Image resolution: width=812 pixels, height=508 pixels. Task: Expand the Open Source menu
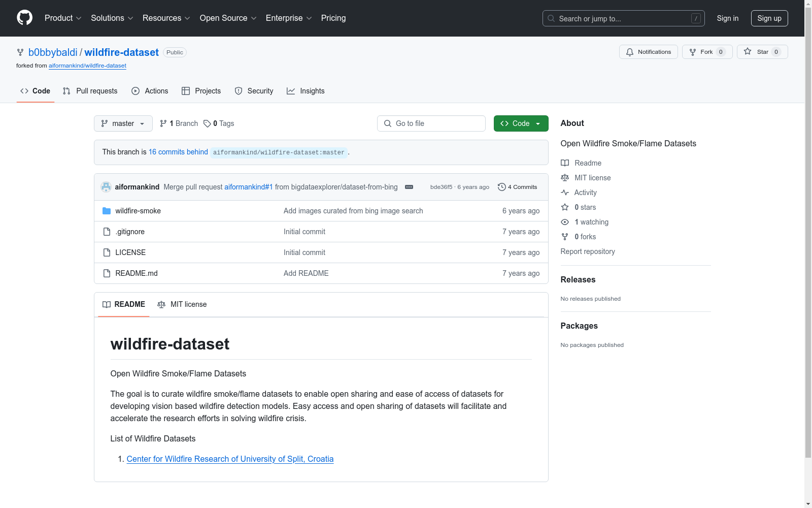228,18
